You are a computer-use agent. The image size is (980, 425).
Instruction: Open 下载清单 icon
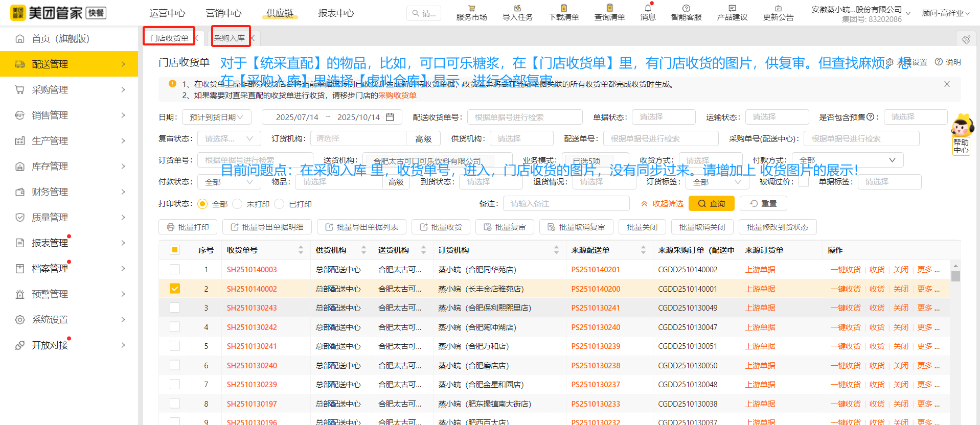pos(563,8)
